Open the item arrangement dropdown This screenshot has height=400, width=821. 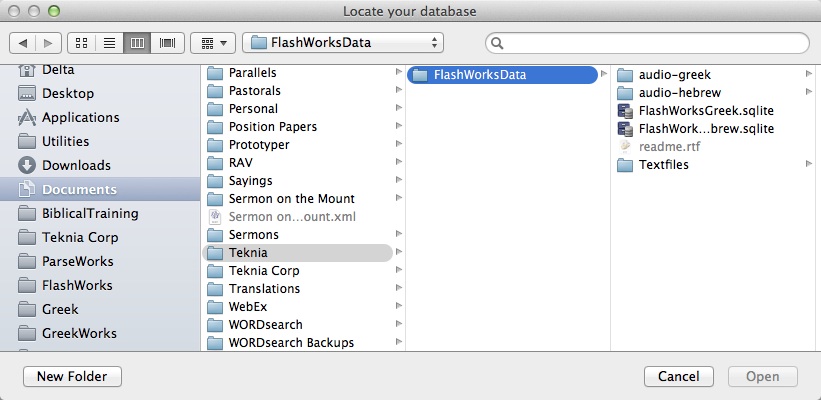(211, 43)
